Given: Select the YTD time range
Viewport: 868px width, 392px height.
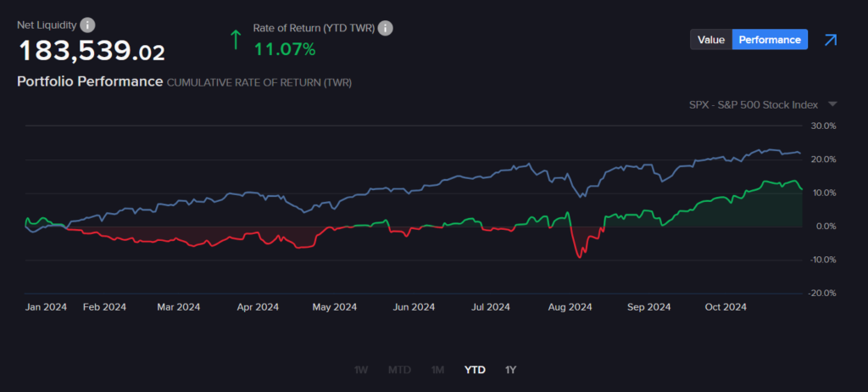Looking at the screenshot, I should point(475,370).
